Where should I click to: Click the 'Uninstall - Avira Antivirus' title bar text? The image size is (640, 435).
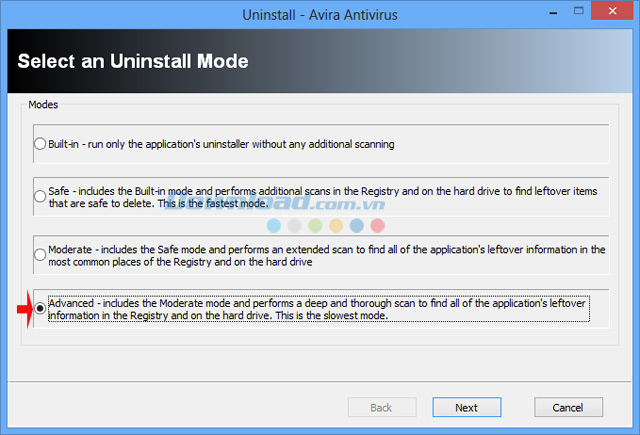pos(320,15)
